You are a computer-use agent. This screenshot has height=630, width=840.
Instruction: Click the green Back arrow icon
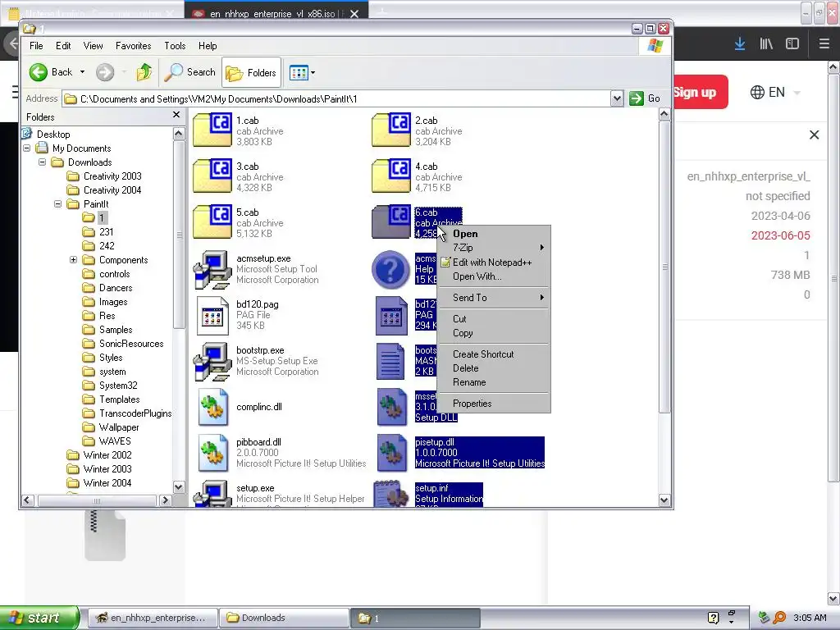click(38, 72)
